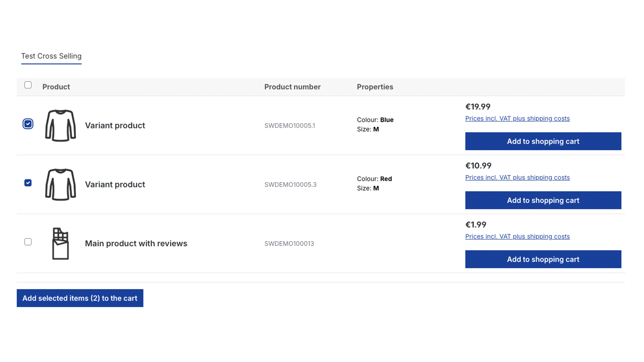
Task: Click the Product number column header
Action: pyautogui.click(x=292, y=87)
